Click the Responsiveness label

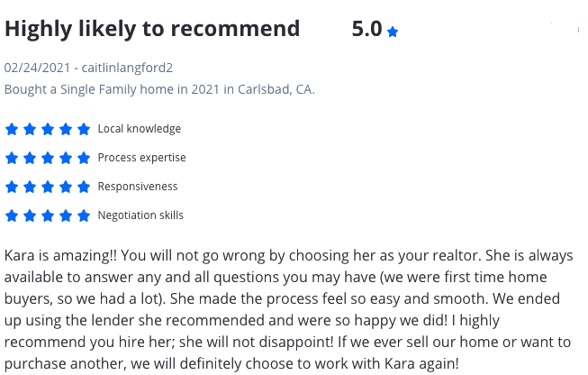tap(138, 187)
